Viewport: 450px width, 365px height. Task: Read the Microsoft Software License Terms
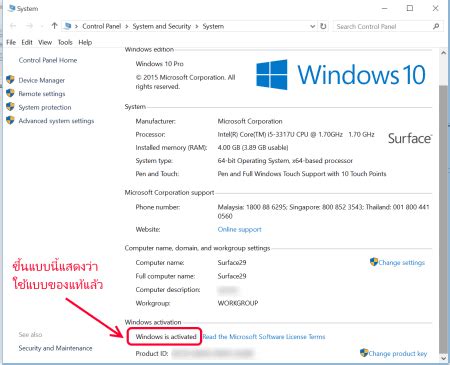click(x=264, y=337)
